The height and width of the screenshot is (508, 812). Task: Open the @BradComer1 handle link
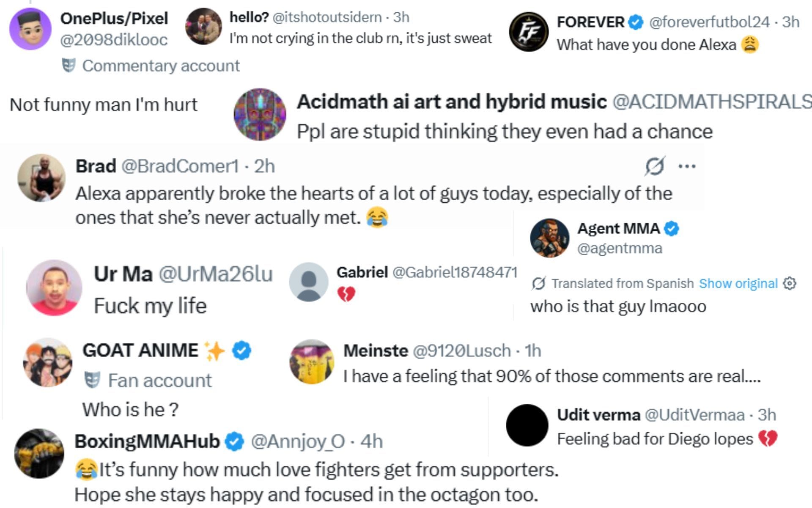180,166
